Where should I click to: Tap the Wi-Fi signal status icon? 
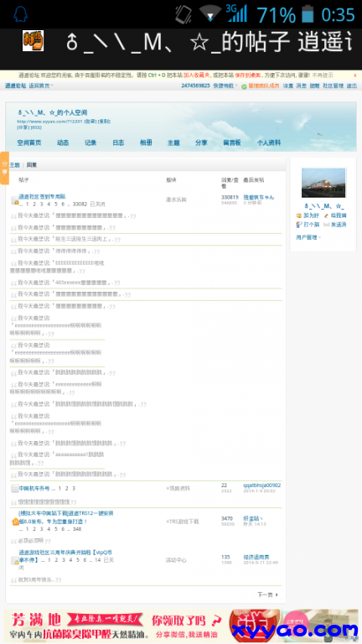point(210,13)
